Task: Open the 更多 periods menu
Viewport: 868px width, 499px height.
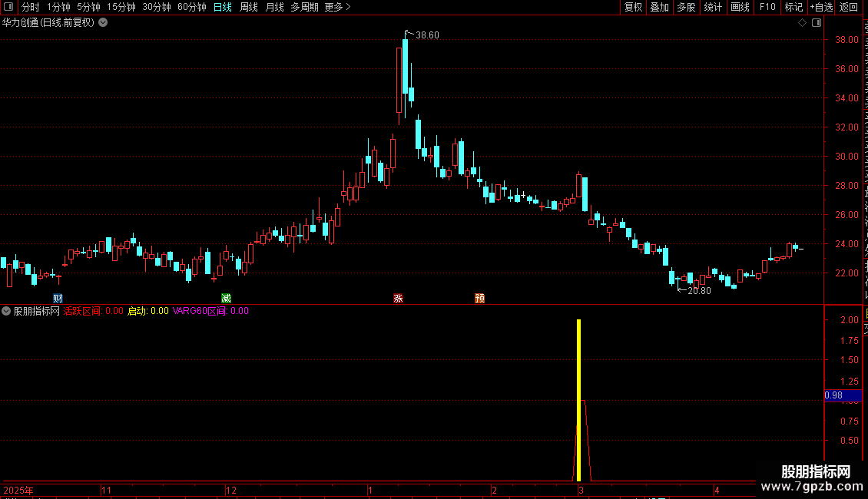Action: [337, 7]
